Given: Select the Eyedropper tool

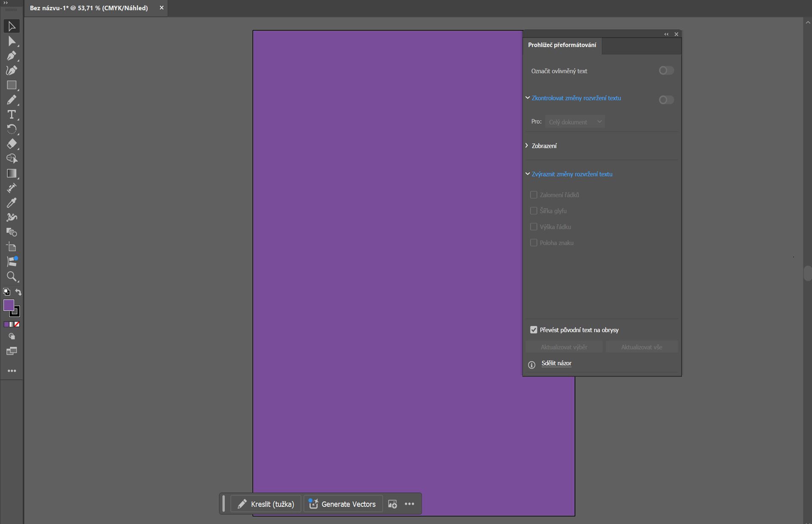Looking at the screenshot, I should coord(11,203).
